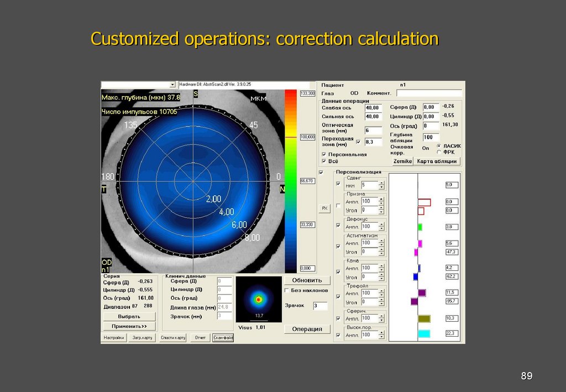This screenshot has width=566, height=392.
Task: Click the PSF spot thumbnail image
Action: (259, 299)
